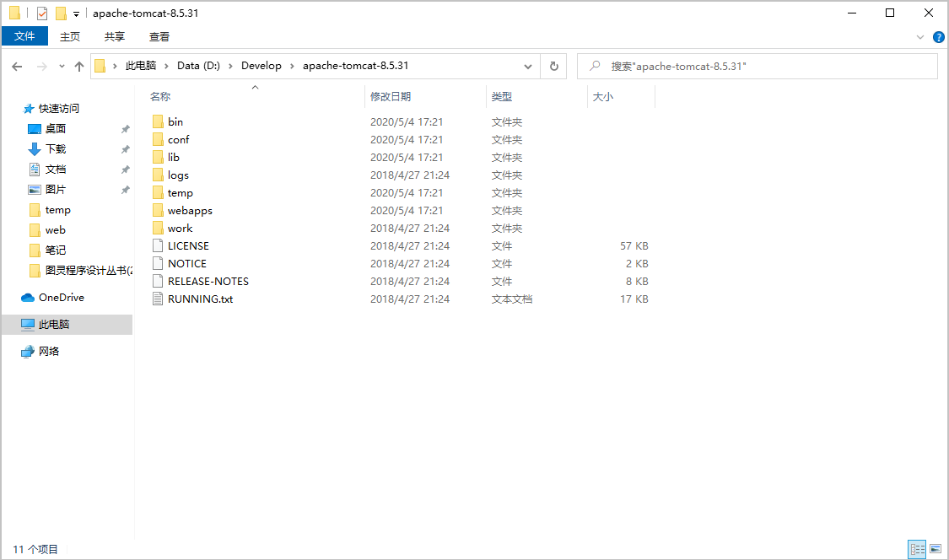Open Desktop (桌面) in quick access
The width and height of the screenshot is (949, 560).
[x=56, y=128]
